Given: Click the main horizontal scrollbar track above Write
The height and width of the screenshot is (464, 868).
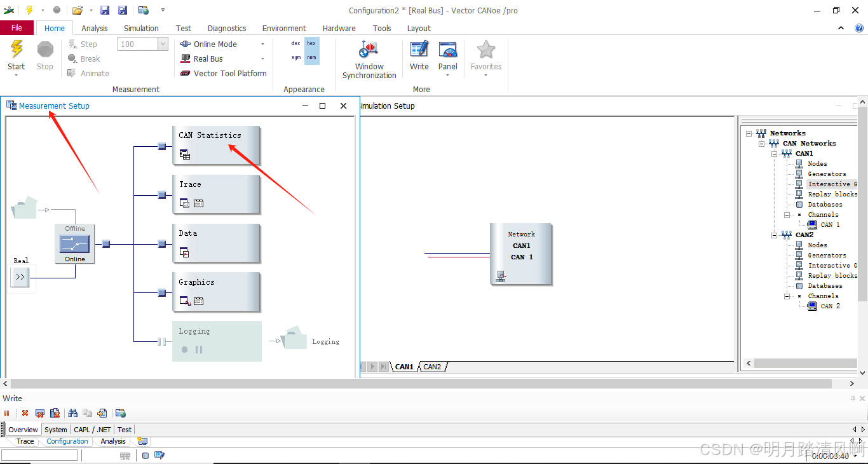Looking at the screenshot, I should [x=421, y=384].
